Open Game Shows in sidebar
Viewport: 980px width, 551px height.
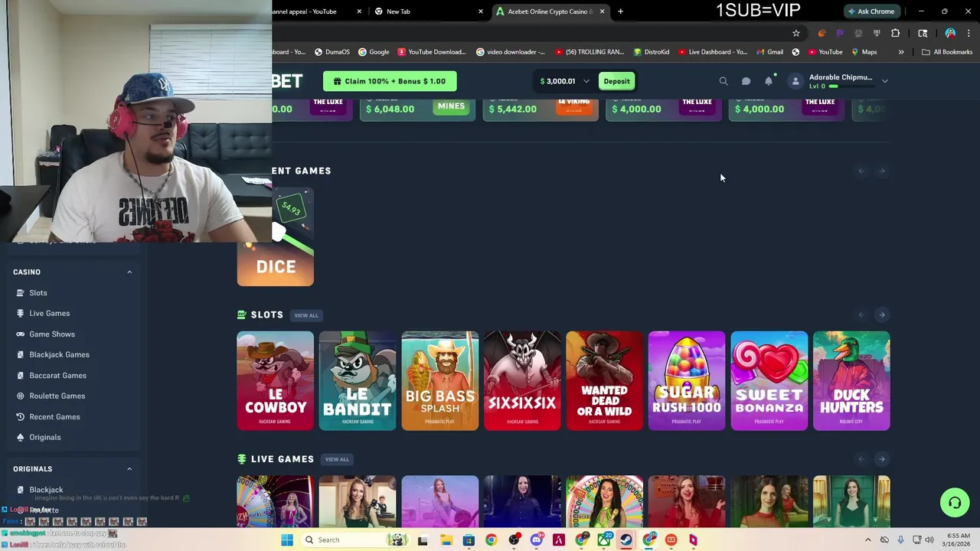pos(52,334)
